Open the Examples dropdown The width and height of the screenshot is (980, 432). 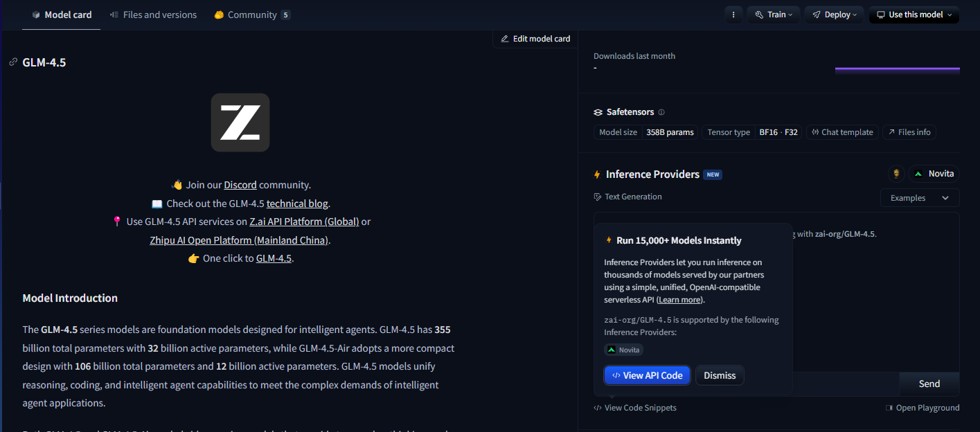tap(920, 198)
